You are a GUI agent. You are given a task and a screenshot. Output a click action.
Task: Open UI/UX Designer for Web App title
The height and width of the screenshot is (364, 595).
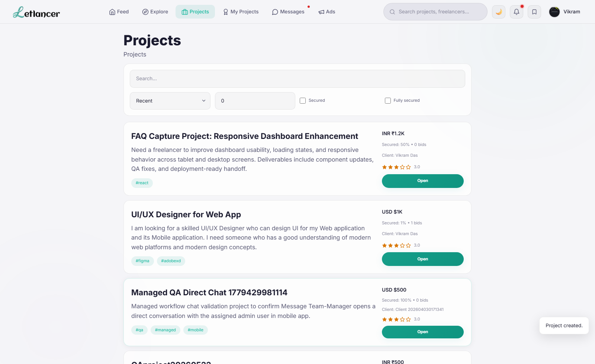point(186,215)
